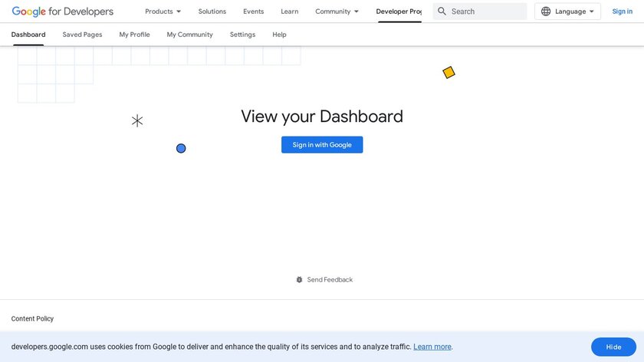The height and width of the screenshot is (362, 644).
Task: Open the Events menu item
Action: (254, 12)
